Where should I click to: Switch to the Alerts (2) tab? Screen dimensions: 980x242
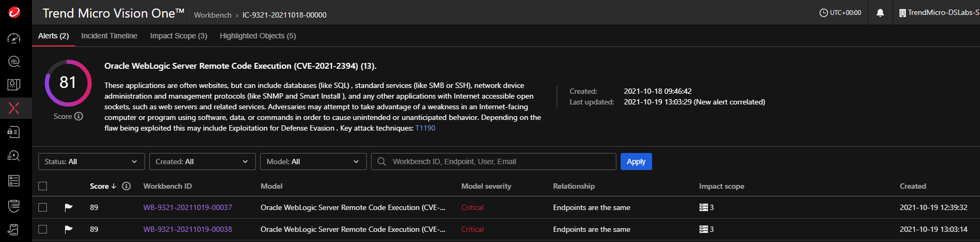pos(53,36)
